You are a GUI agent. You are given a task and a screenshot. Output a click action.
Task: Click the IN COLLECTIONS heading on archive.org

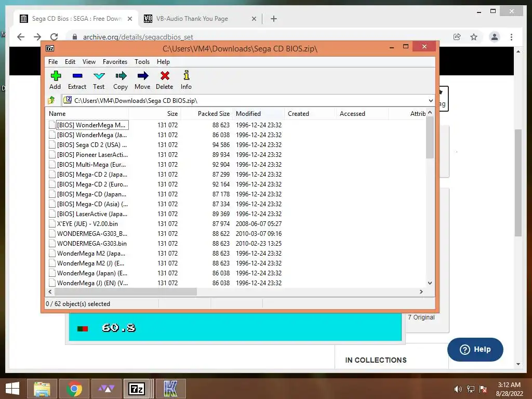point(376,360)
